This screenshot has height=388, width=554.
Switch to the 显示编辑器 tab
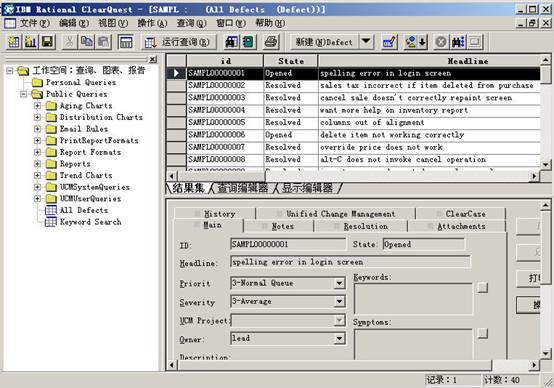(307, 188)
